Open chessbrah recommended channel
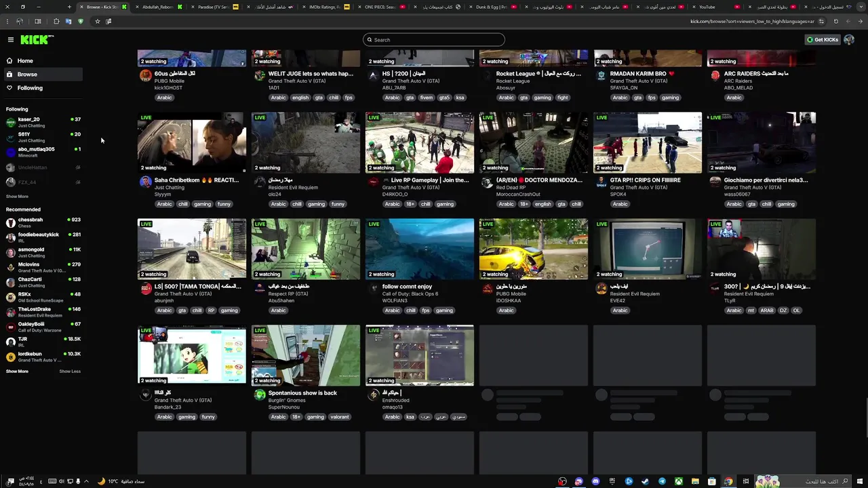 click(x=43, y=222)
